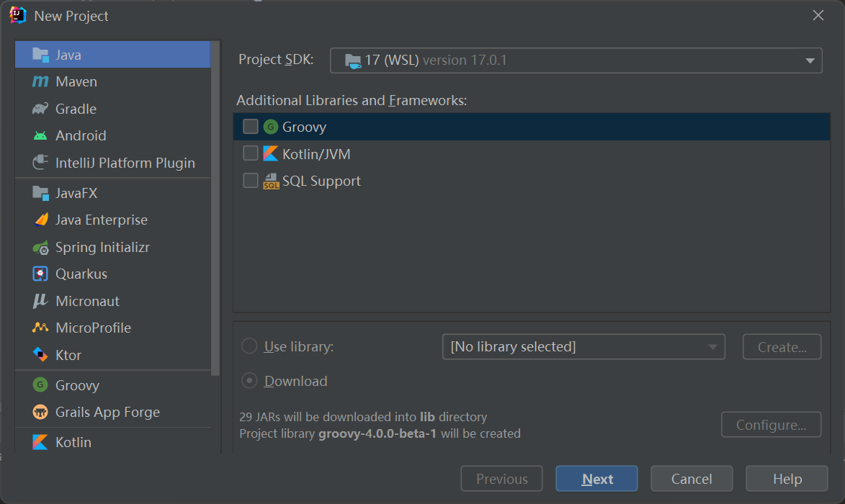Expand the No library selected dropdown arrow
Image resolution: width=845 pixels, height=504 pixels.
click(712, 346)
